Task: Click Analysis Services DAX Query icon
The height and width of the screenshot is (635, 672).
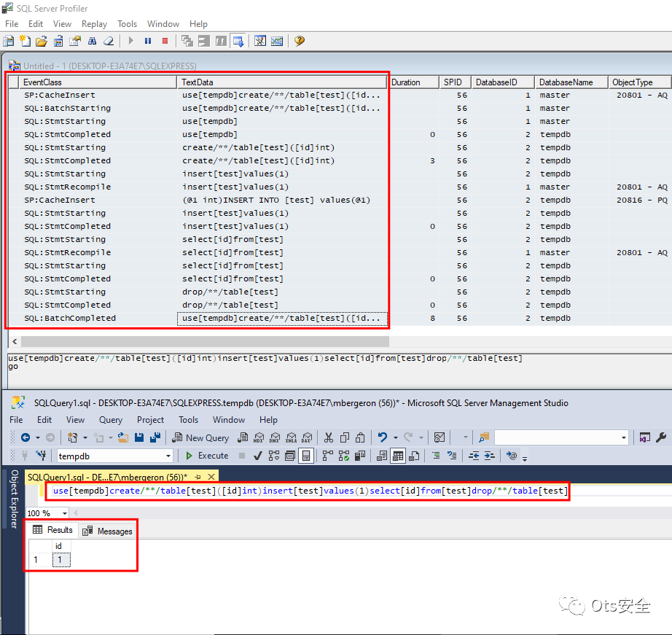Action: pos(307,437)
